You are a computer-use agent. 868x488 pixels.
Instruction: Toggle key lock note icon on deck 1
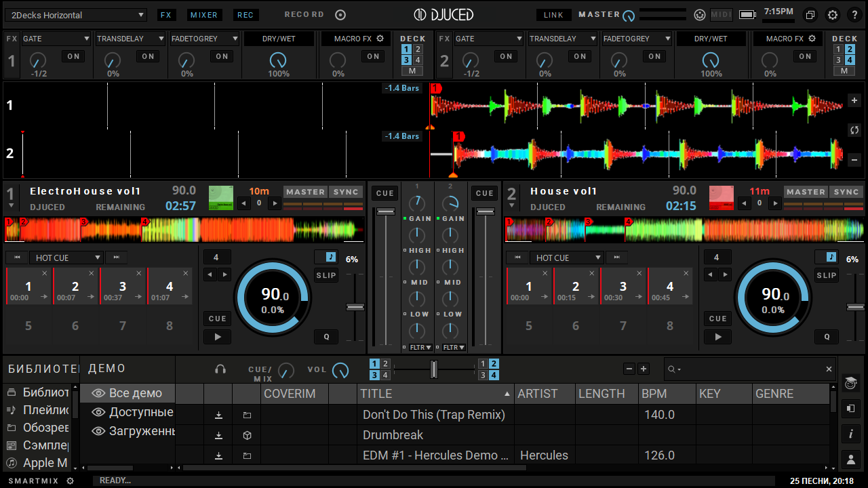(x=330, y=258)
